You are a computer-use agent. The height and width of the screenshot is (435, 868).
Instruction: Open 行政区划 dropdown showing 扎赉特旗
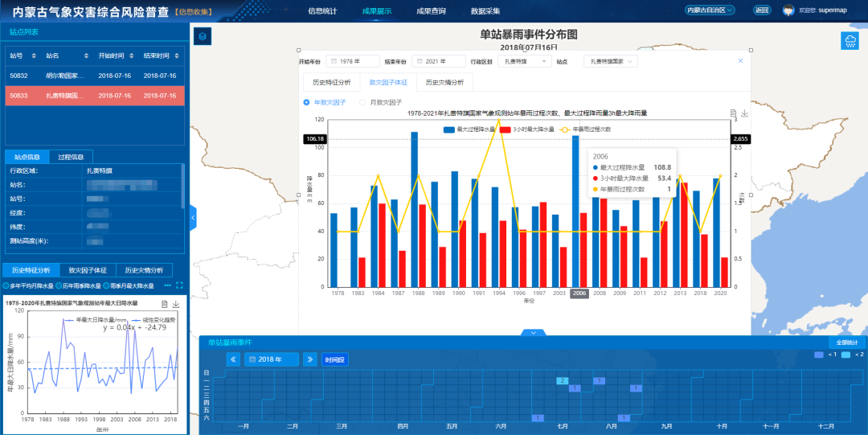[524, 61]
